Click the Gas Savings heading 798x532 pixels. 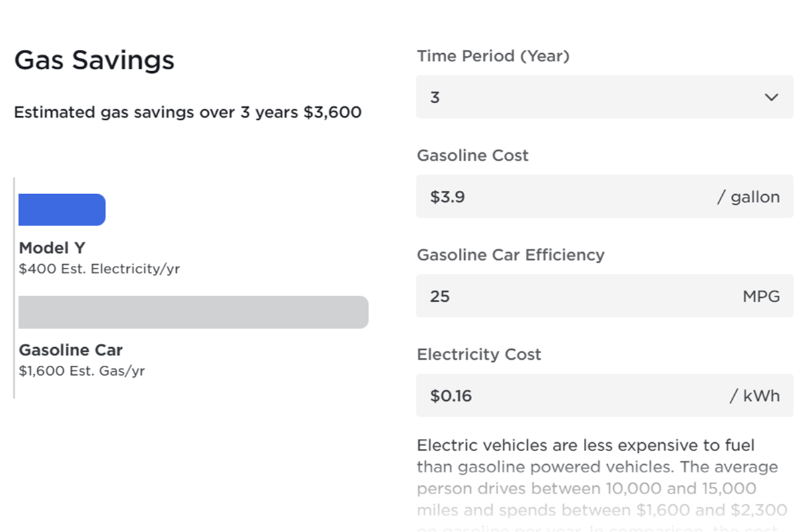[x=94, y=60]
